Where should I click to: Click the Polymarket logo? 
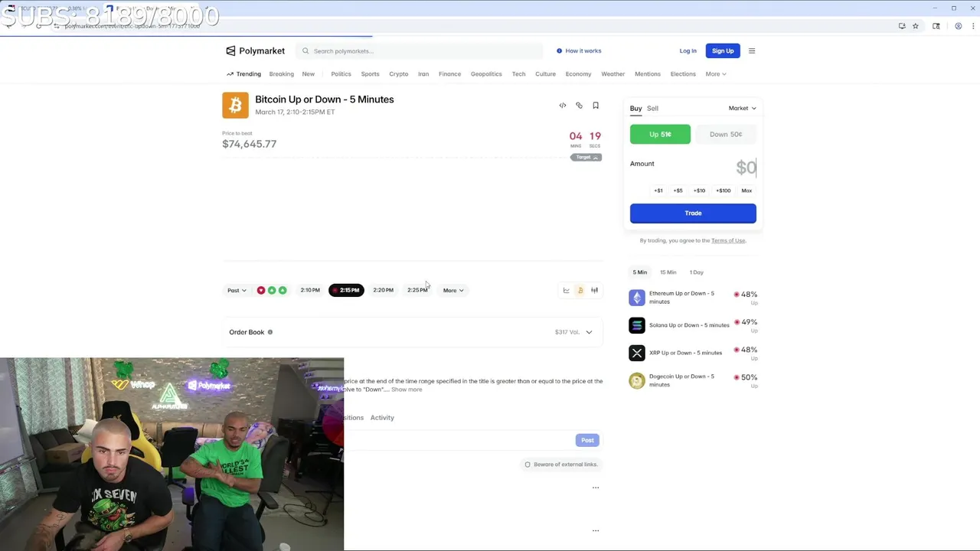[x=255, y=51]
